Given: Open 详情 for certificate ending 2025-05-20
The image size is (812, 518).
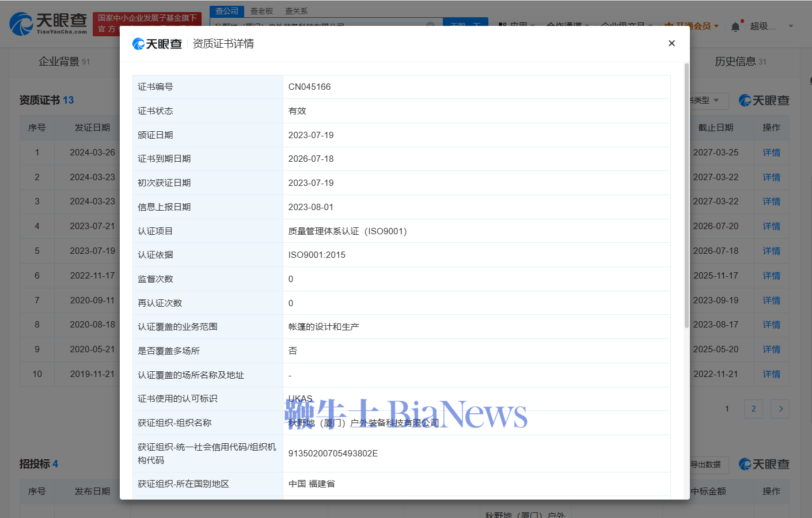Looking at the screenshot, I should tap(771, 349).
